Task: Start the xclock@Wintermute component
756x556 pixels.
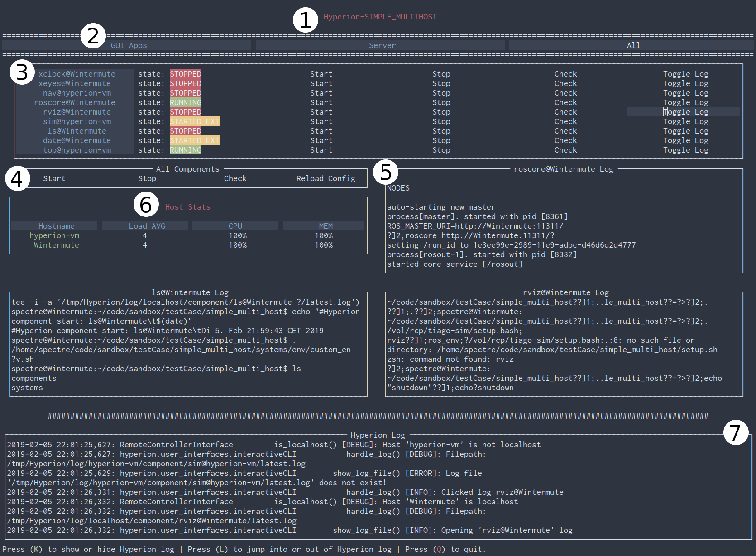Action: point(321,74)
